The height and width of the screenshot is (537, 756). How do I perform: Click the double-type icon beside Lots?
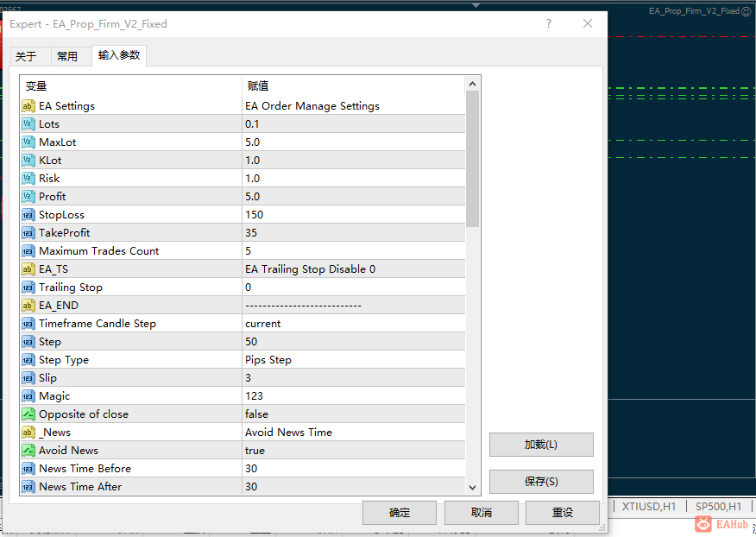click(x=28, y=124)
